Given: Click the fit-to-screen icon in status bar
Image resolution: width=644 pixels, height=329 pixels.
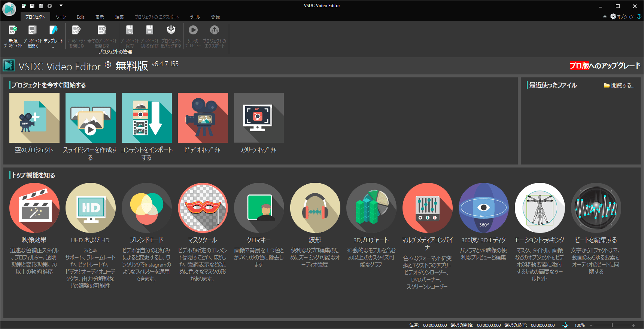Looking at the screenshot, I should 565,325.
